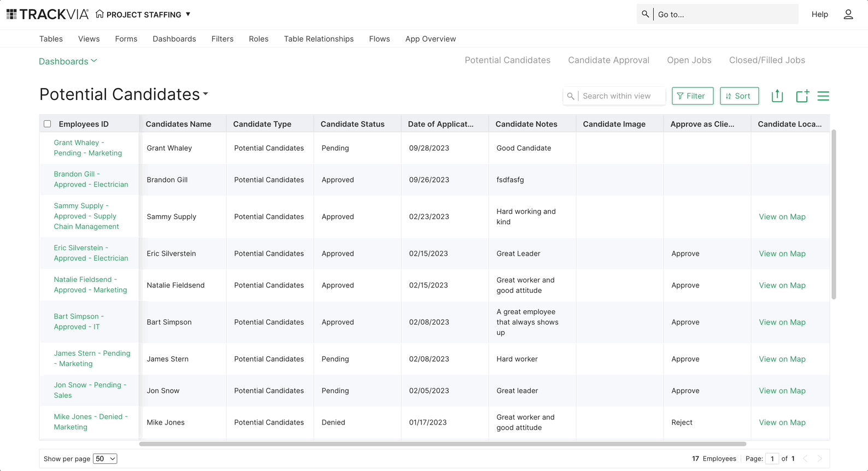The width and height of the screenshot is (868, 471).
Task: Open Table Relationships menu
Action: click(x=319, y=39)
